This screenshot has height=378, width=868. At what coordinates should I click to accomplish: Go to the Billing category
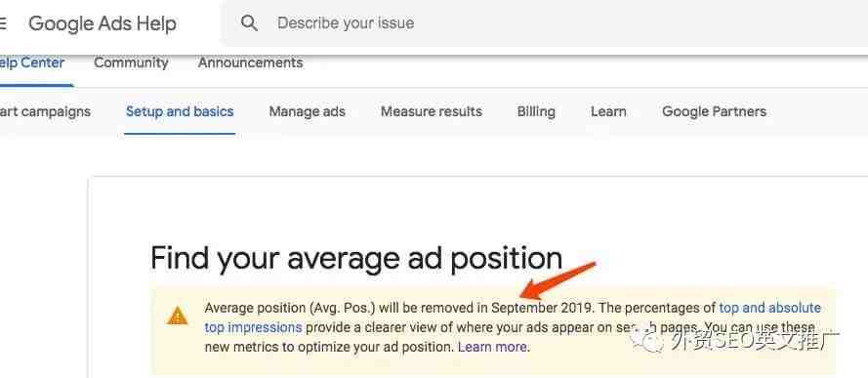point(536,111)
